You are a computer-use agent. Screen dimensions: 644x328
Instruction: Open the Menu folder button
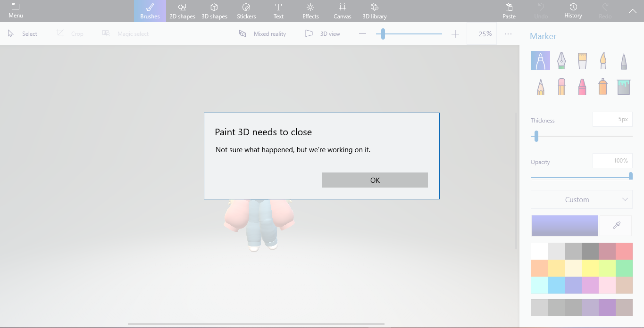[16, 11]
